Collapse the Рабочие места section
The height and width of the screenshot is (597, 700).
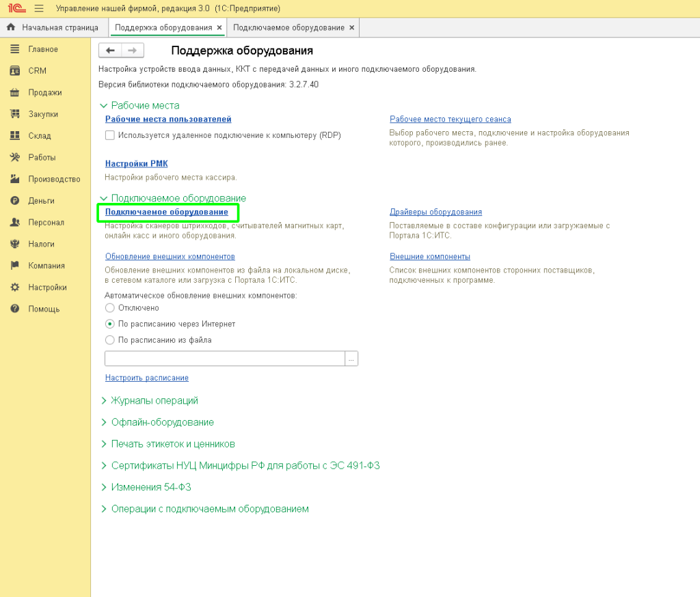point(105,106)
